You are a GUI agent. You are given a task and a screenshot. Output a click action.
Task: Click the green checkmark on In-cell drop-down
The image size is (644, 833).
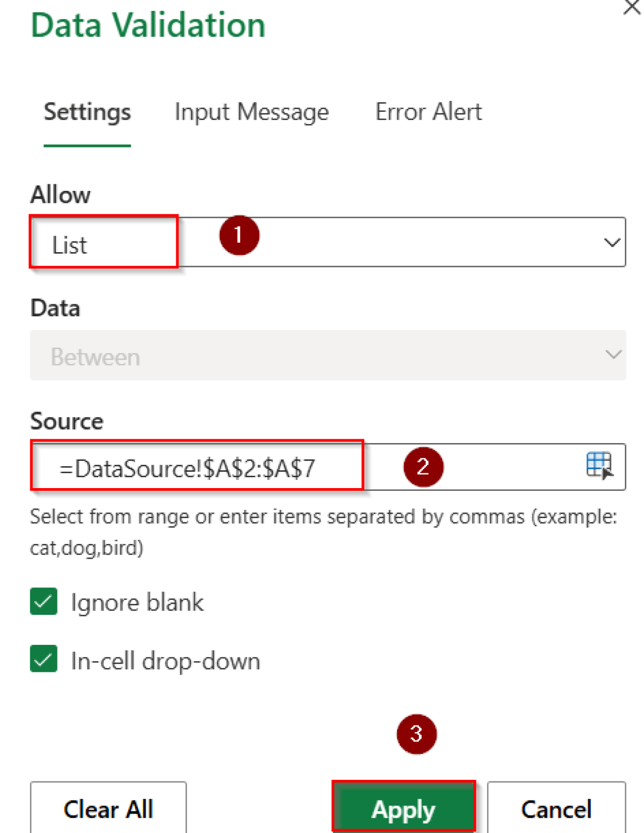tap(43, 659)
